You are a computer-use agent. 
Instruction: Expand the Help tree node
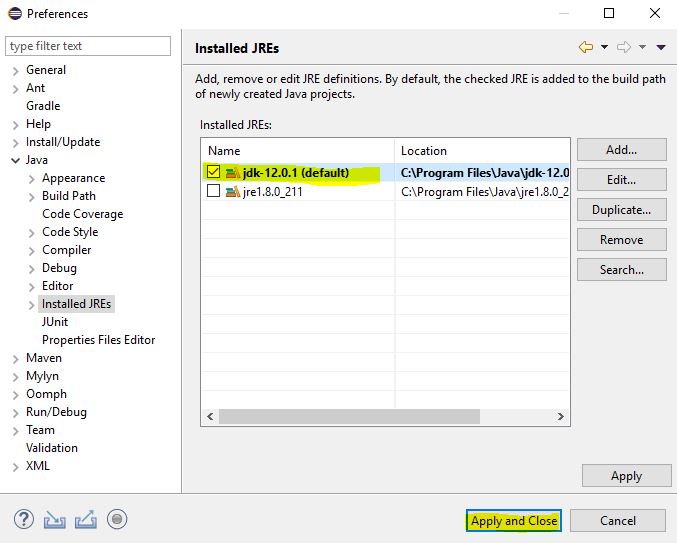pos(16,125)
